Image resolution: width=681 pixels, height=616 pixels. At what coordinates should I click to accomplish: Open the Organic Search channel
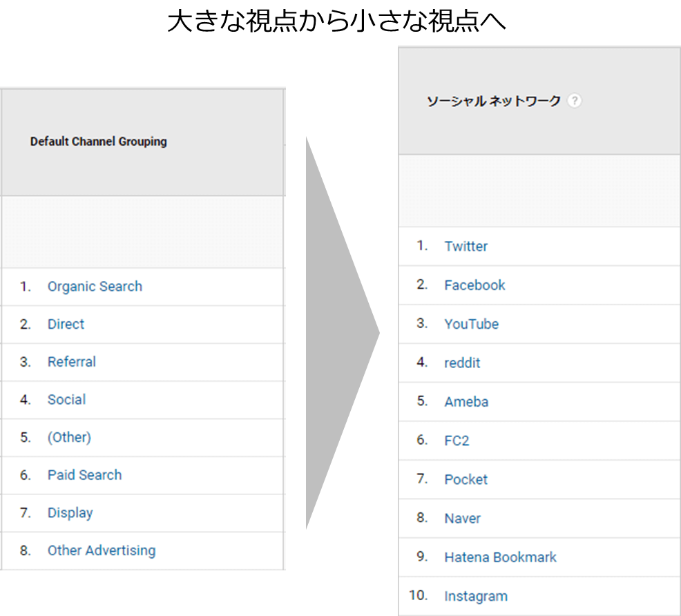95,287
